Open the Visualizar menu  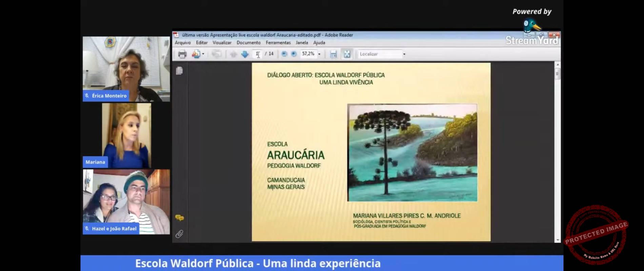(222, 43)
